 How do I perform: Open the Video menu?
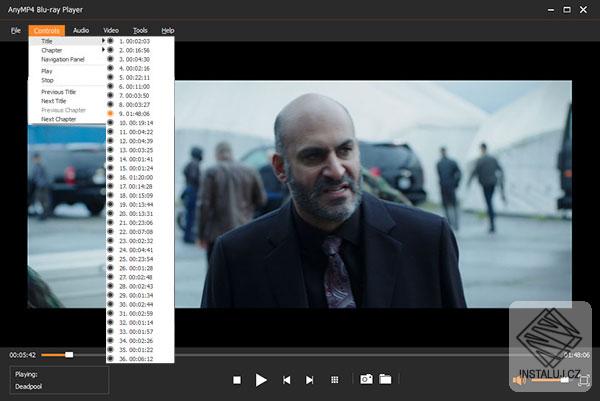coord(111,30)
